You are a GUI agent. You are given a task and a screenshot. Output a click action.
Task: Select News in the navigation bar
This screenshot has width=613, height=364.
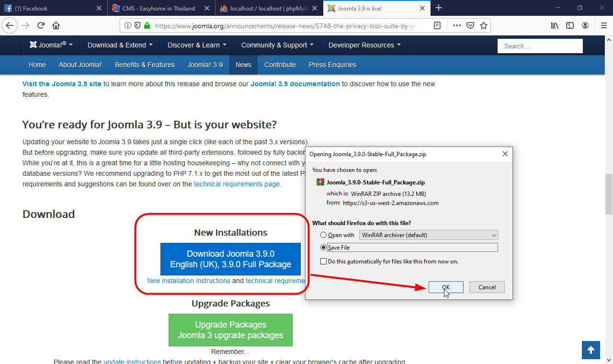click(x=243, y=65)
